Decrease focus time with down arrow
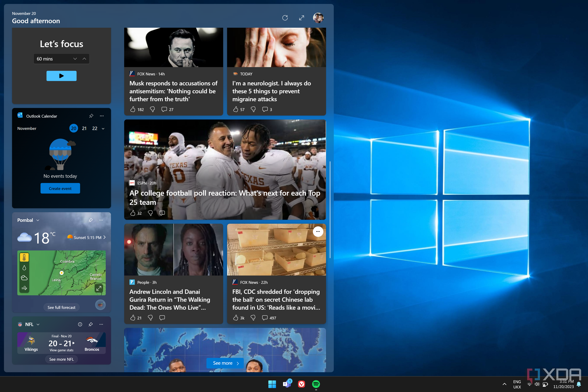Screen dimensions: 588x392 coord(75,59)
